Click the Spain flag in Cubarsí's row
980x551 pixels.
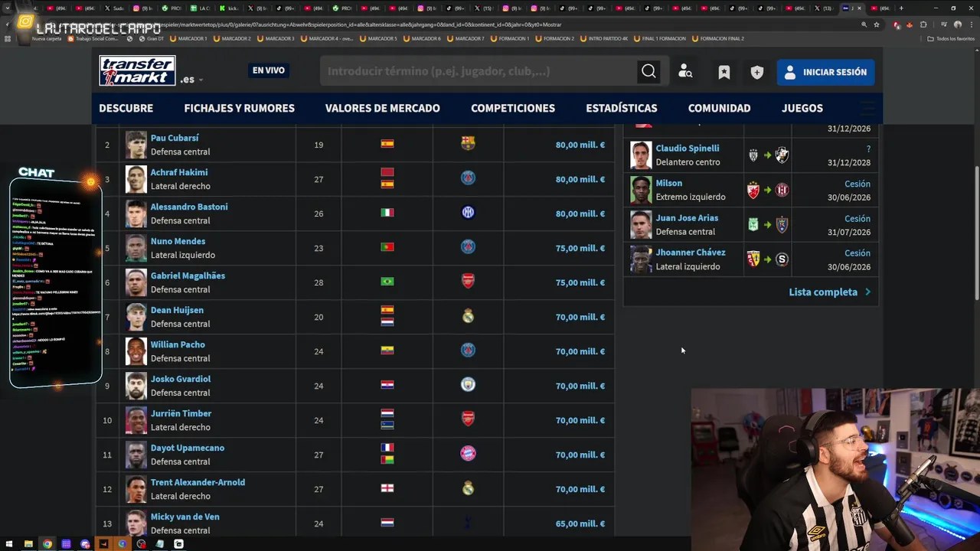point(387,143)
